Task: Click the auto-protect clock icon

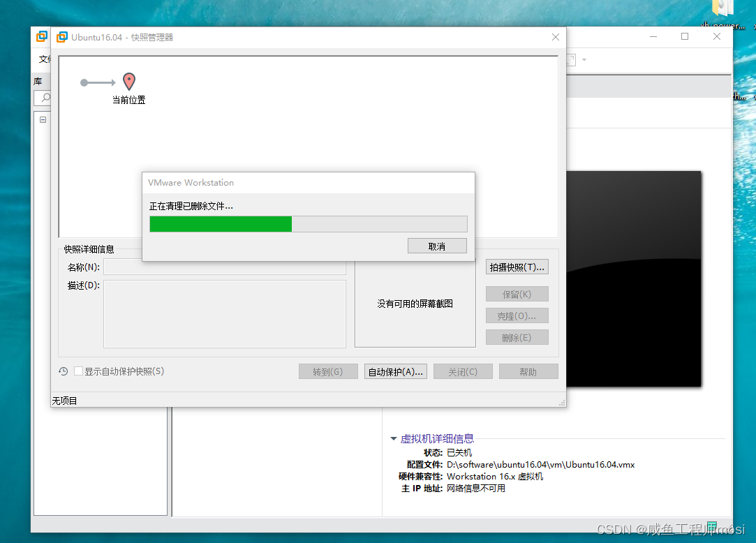Action: 63,371
